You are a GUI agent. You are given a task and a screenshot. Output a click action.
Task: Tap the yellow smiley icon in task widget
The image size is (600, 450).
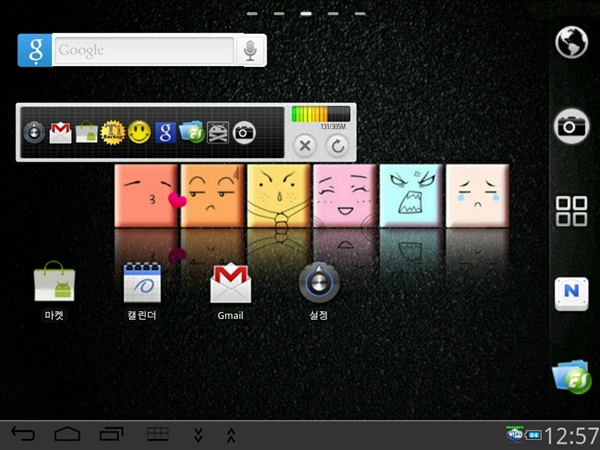coord(139,132)
